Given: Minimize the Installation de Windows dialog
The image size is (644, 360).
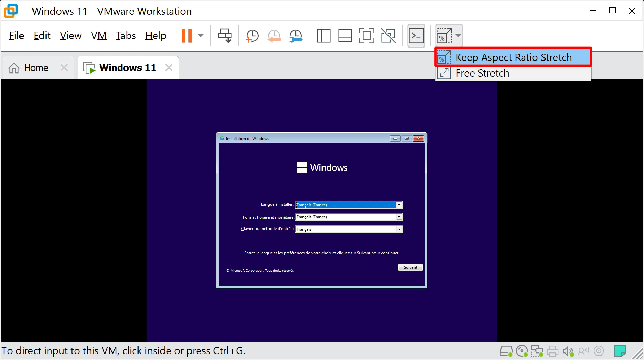Looking at the screenshot, I should click(395, 138).
